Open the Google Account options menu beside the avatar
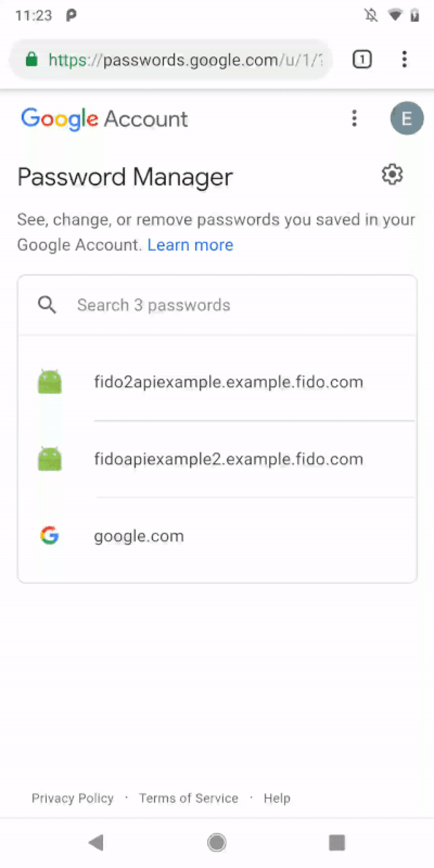This screenshot has height=868, width=434. point(354,118)
